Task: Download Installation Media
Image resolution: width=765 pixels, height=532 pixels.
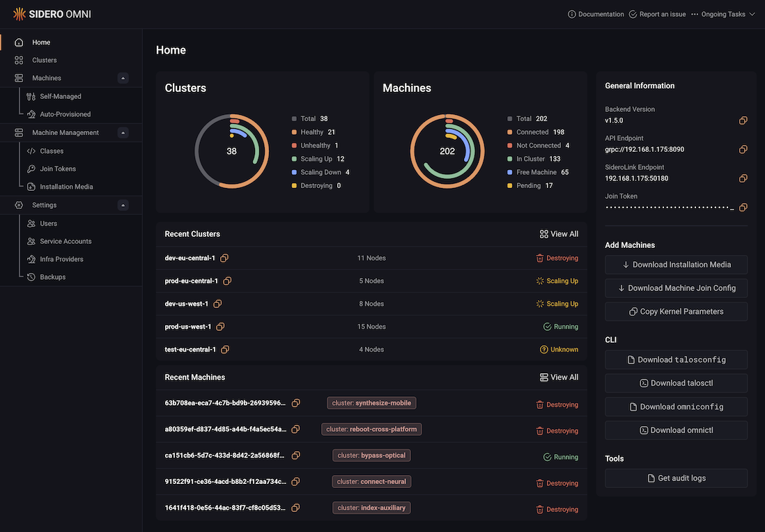Action: [677, 265]
